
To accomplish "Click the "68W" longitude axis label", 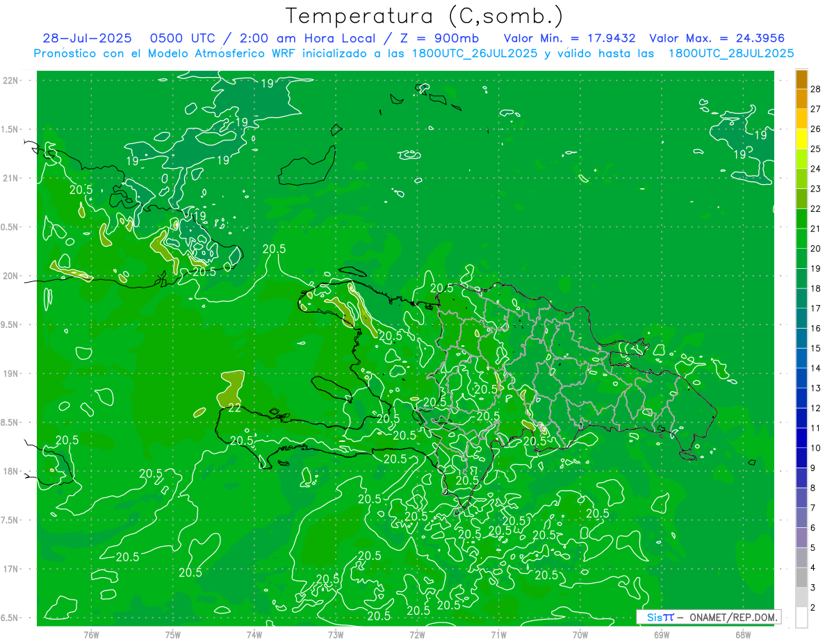I will click(743, 634).
